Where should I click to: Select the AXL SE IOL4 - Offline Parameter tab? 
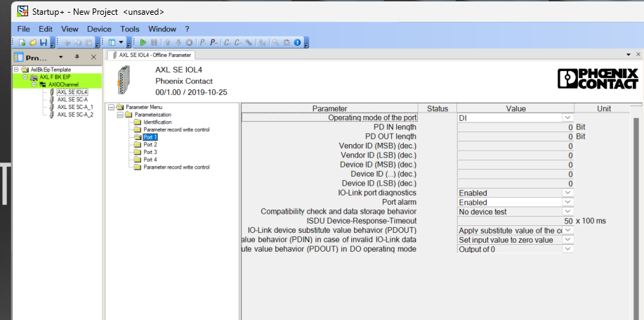(x=152, y=55)
